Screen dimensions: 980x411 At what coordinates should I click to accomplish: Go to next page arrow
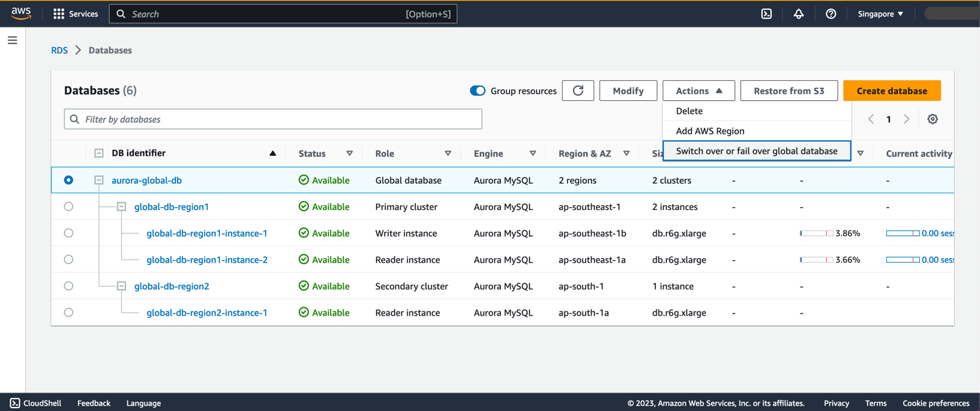point(907,119)
